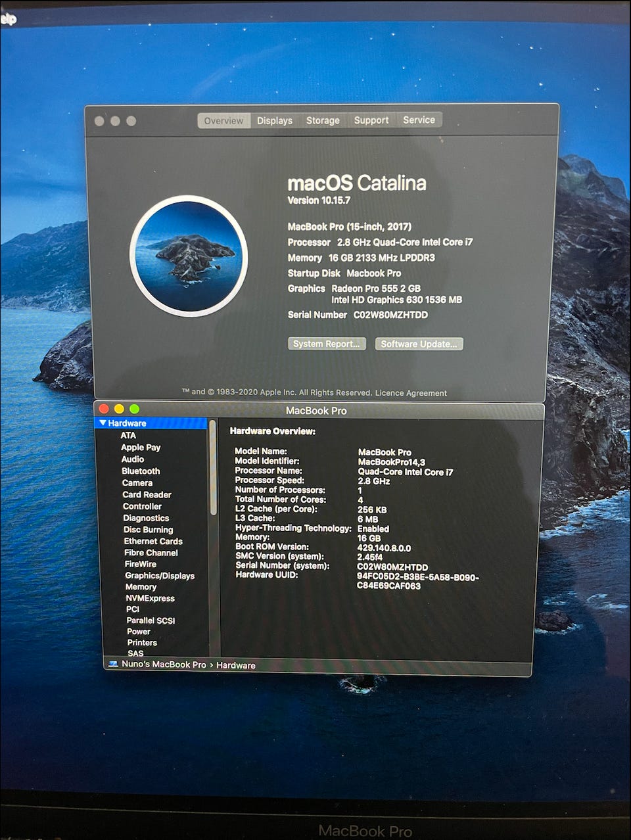Screen dimensions: 631x840
Task: Minimize the System Report window with yellow button
Action: pos(119,409)
